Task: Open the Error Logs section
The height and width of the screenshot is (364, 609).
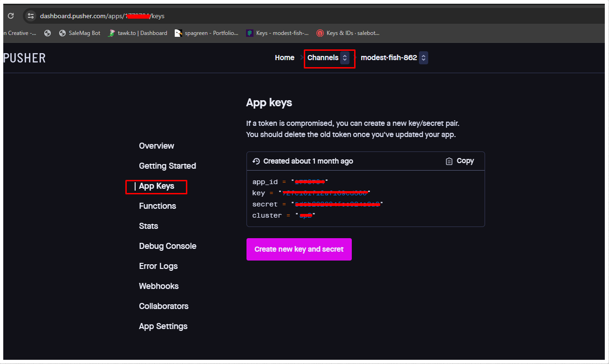Action: 158,266
